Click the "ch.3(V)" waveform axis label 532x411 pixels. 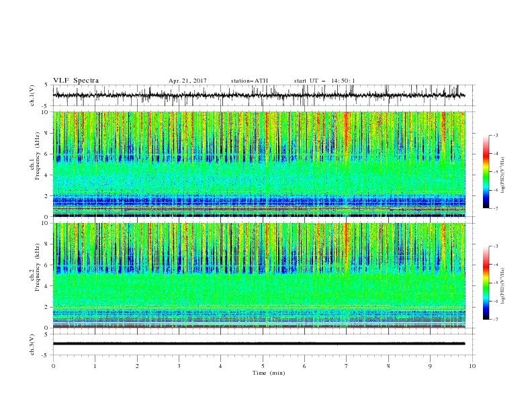click(32, 345)
